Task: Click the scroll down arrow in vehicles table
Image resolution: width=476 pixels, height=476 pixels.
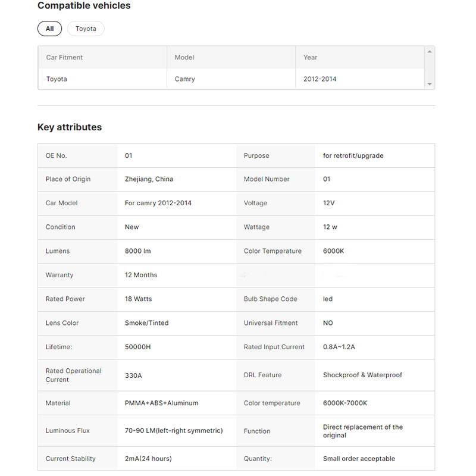Action: tap(430, 84)
